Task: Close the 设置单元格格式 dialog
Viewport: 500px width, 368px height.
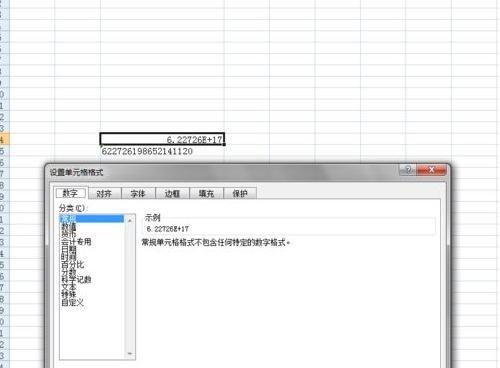Action: click(431, 170)
